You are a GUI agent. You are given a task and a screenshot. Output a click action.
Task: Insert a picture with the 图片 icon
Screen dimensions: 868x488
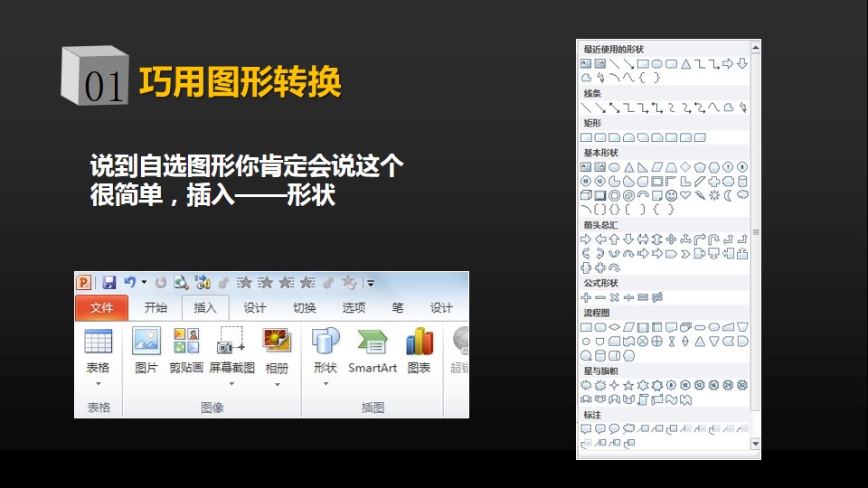pos(146,350)
